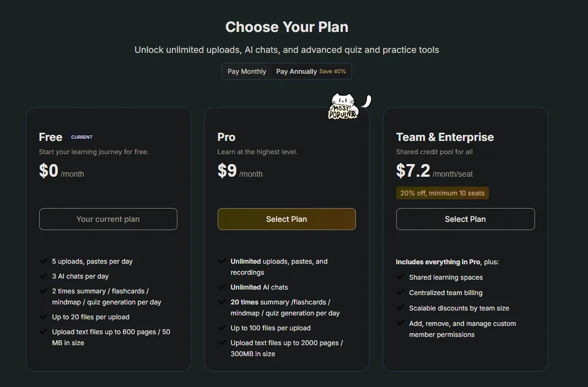
Task: Click checkmark next to "3 AI chats per day"
Action: pos(44,276)
